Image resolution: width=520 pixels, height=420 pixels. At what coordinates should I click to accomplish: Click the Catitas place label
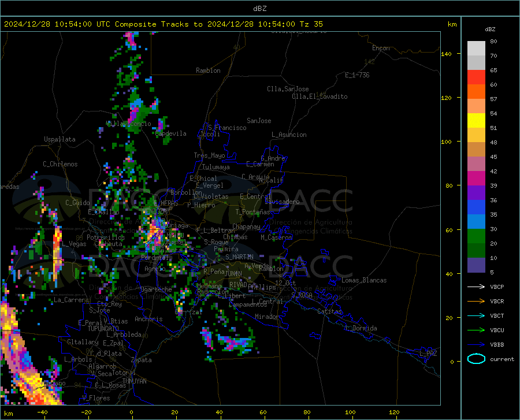pyautogui.click(x=329, y=311)
